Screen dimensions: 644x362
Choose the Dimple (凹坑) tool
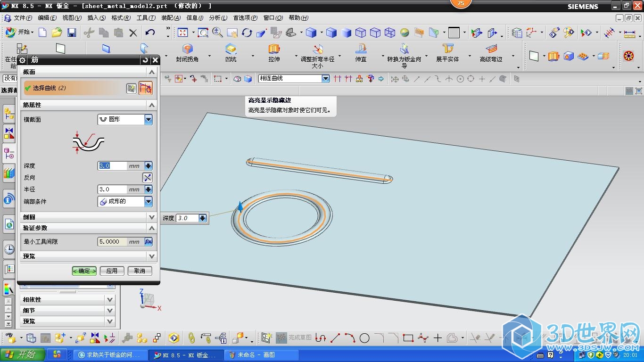(231, 53)
